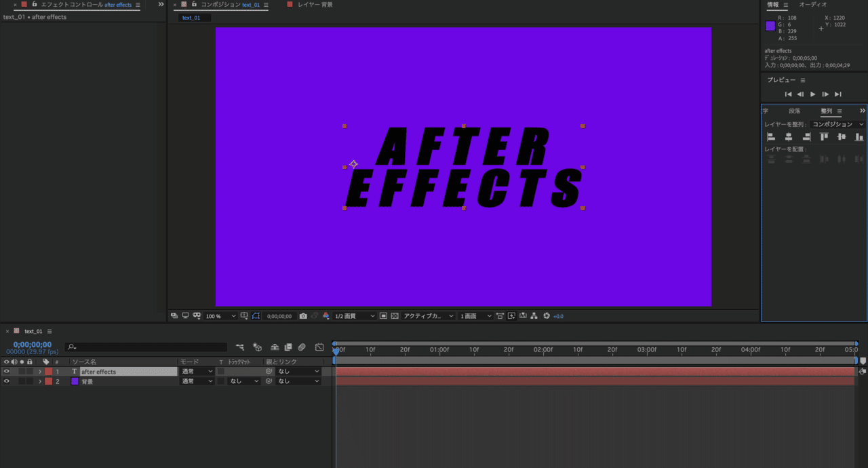Expand the 背景 layer properties
Image resolution: width=868 pixels, height=468 pixels.
click(x=40, y=381)
